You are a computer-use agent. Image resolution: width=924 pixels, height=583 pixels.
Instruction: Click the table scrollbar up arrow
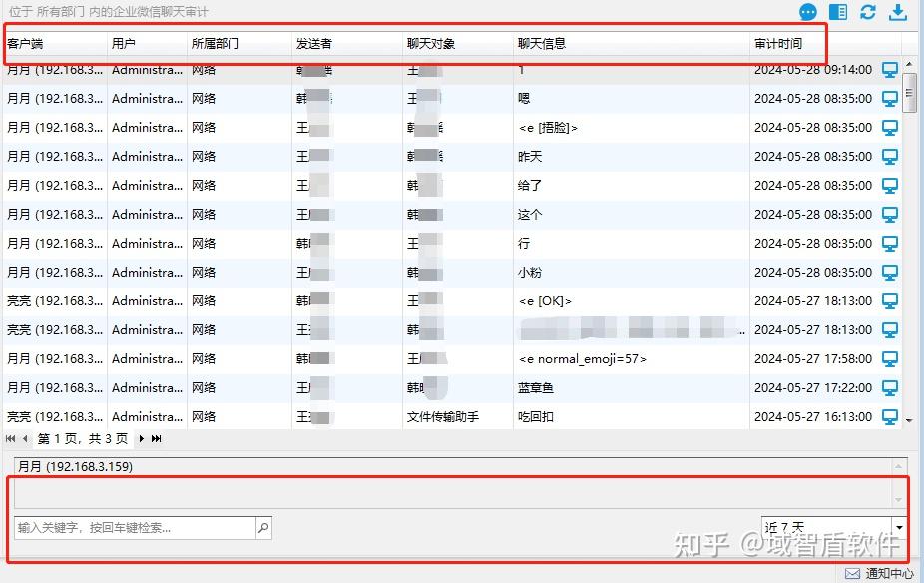(909, 64)
